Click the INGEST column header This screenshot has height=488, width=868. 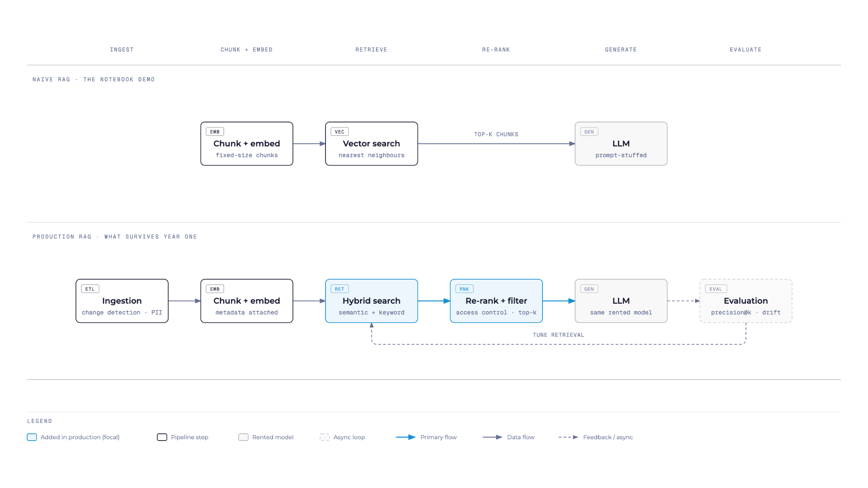coord(122,50)
